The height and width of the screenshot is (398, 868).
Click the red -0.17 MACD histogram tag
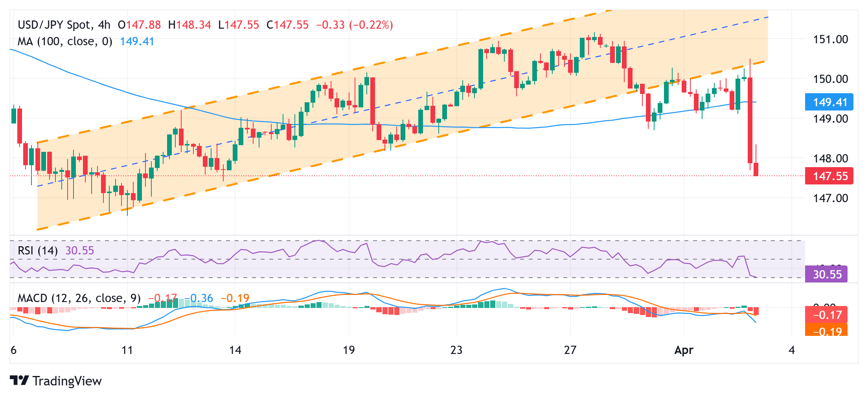(x=826, y=315)
